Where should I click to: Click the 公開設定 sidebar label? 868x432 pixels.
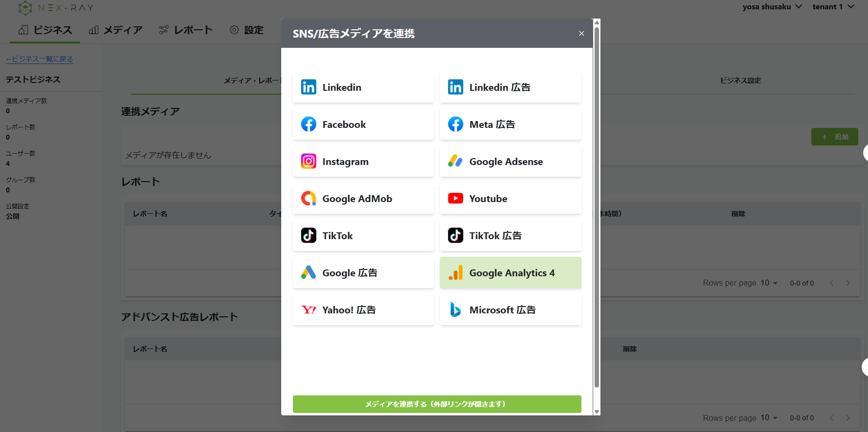point(18,206)
